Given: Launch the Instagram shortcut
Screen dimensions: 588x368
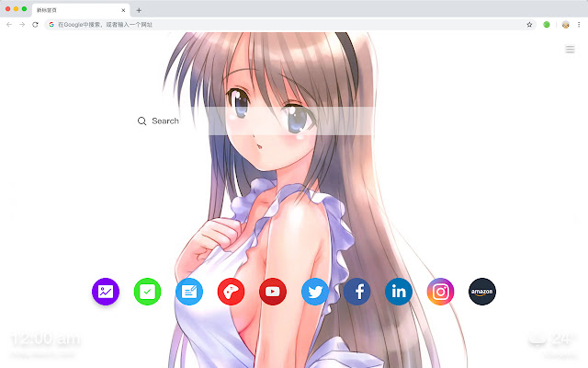Looking at the screenshot, I should pos(441,292).
